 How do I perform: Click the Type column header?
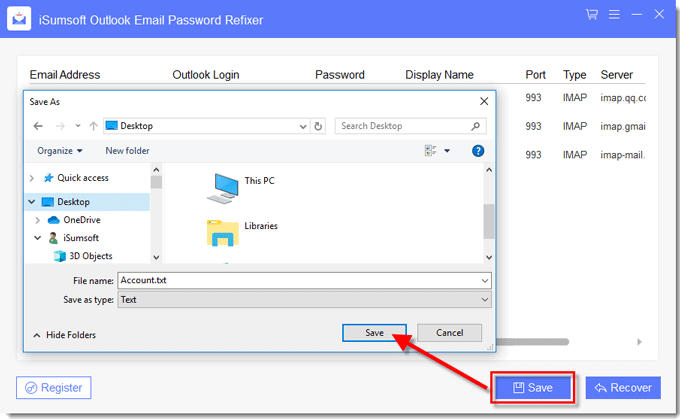(x=575, y=75)
